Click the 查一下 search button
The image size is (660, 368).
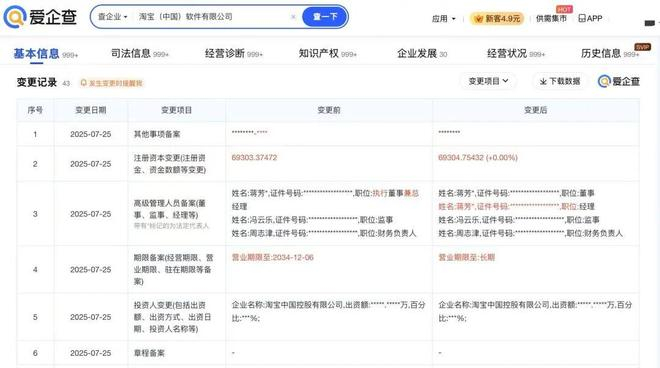[325, 17]
